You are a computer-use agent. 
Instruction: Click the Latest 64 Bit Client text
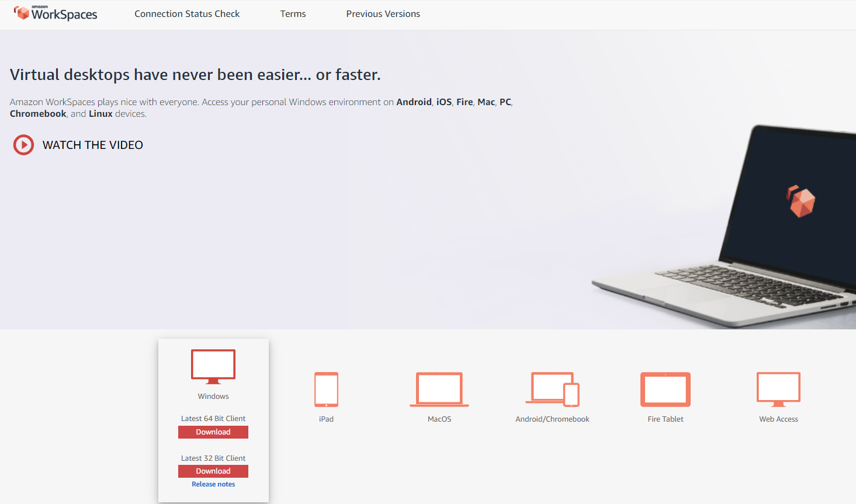tap(213, 419)
